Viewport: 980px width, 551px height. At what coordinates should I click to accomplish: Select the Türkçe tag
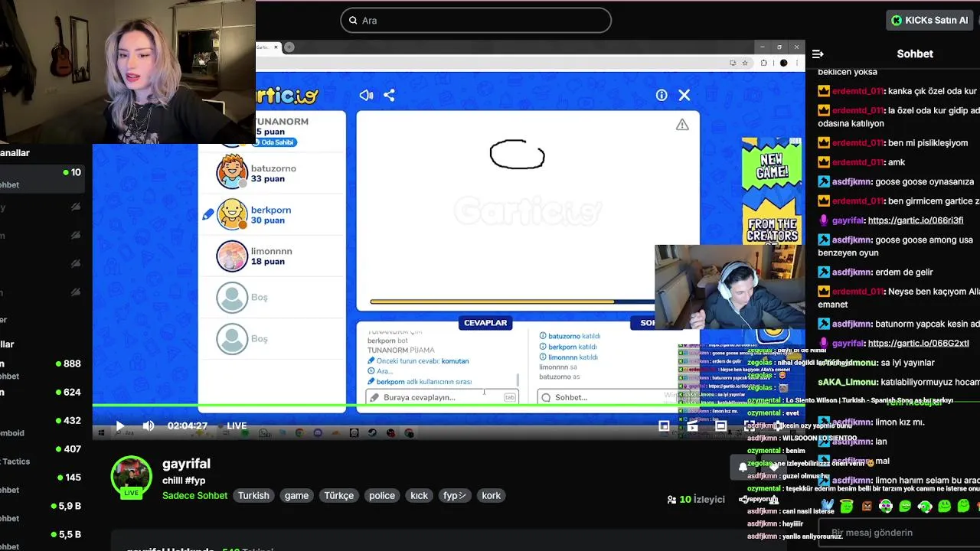pyautogui.click(x=338, y=495)
